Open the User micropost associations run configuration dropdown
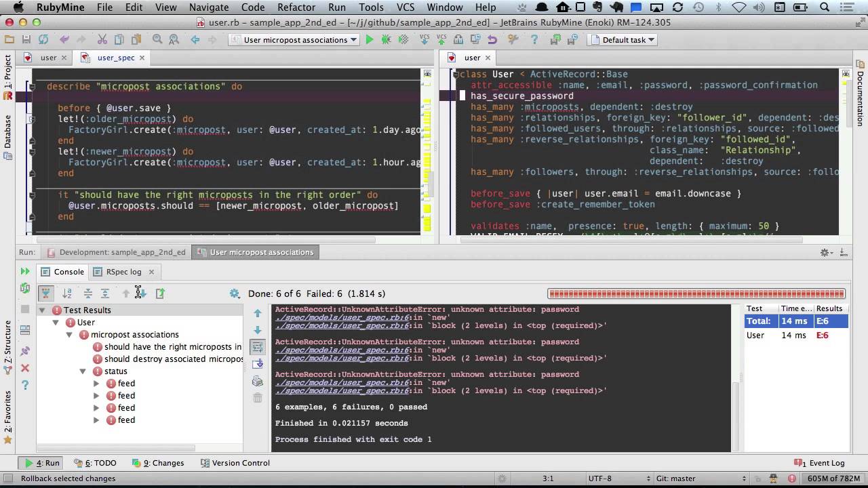 coord(294,40)
